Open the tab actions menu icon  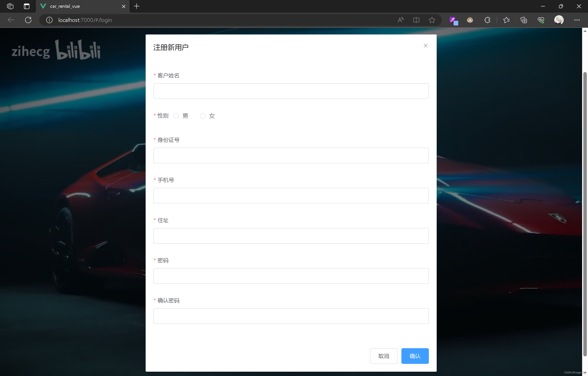point(27,6)
